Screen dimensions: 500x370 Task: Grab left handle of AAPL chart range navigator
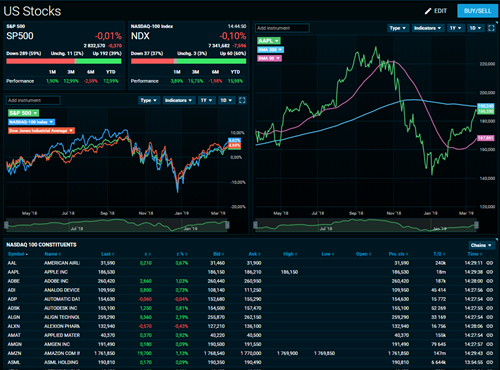point(255,225)
